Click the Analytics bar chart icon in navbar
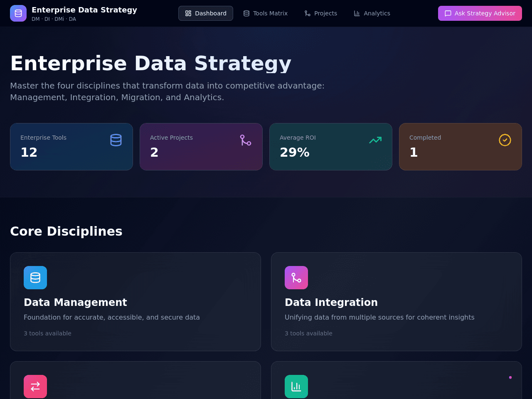 357,13
